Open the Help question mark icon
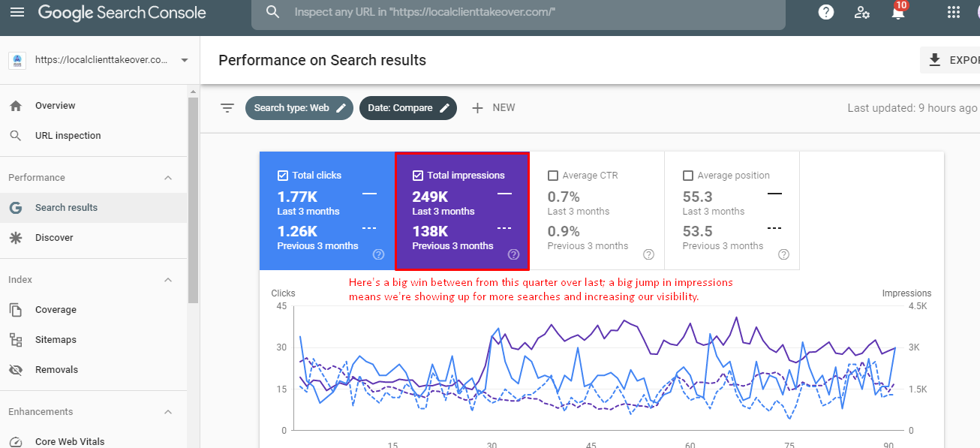Viewport: 980px width, 448px height. pos(826,12)
